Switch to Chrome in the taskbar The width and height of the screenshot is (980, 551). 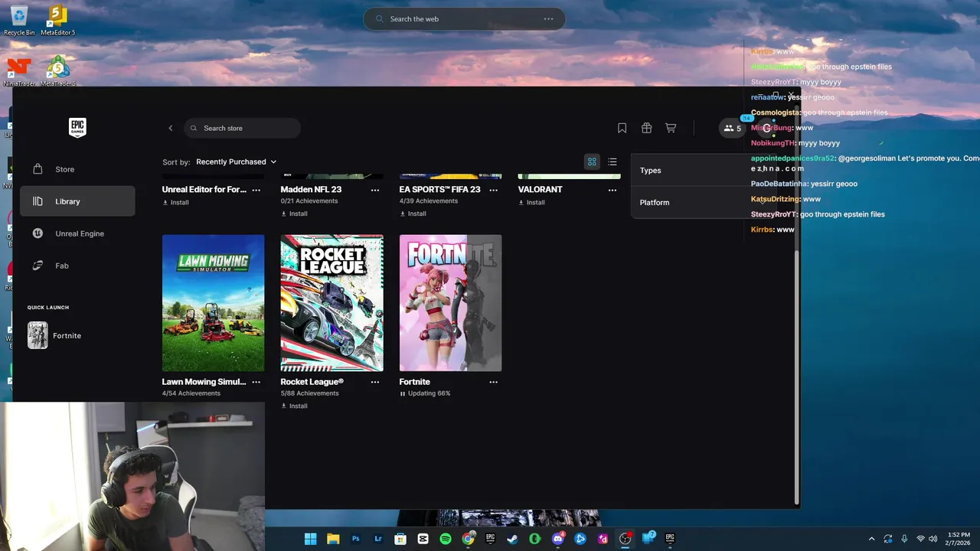coord(468,539)
